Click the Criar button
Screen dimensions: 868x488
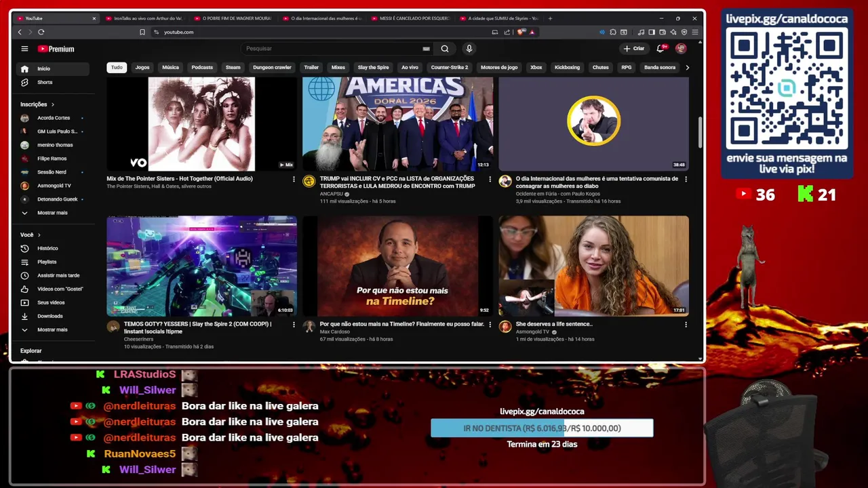click(x=634, y=49)
